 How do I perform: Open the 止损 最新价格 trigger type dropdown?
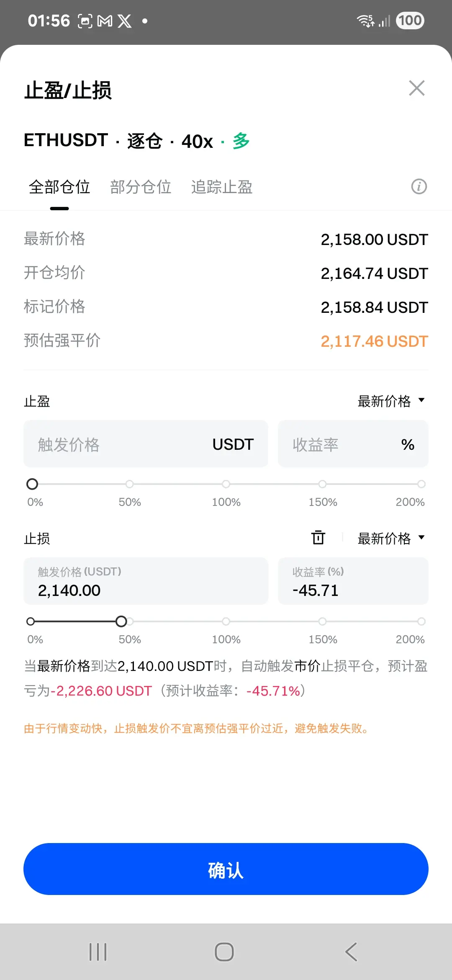pos(391,538)
